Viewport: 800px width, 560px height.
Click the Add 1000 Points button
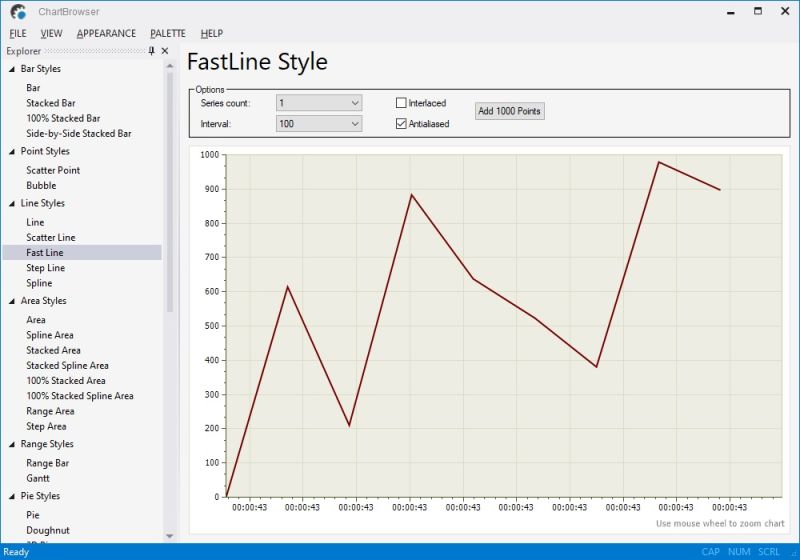point(510,111)
